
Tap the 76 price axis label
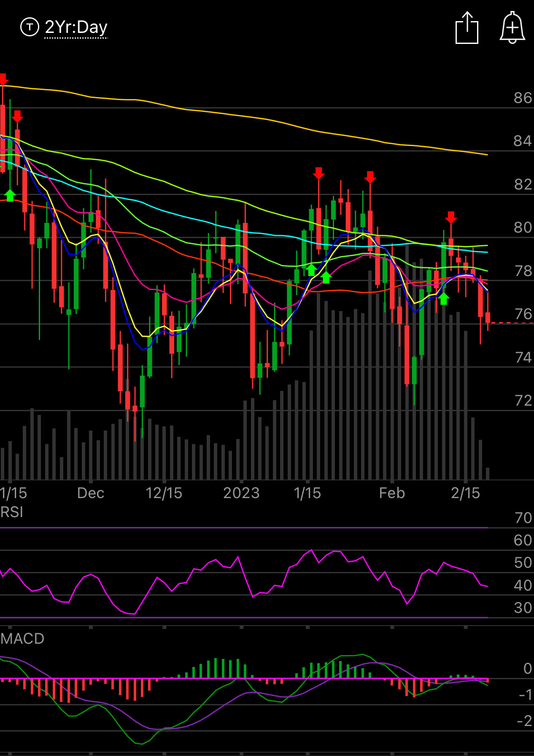coord(523,314)
